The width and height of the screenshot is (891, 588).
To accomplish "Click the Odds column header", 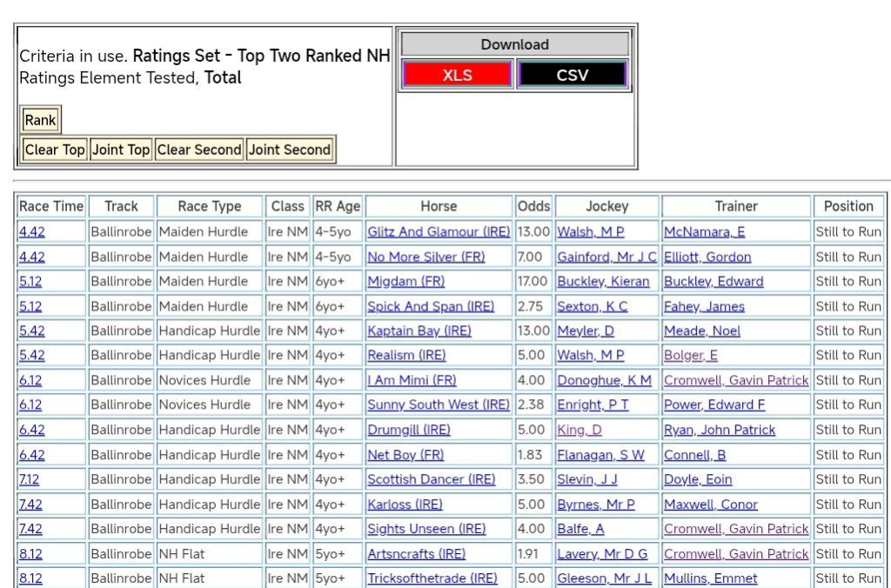I will tap(533, 206).
